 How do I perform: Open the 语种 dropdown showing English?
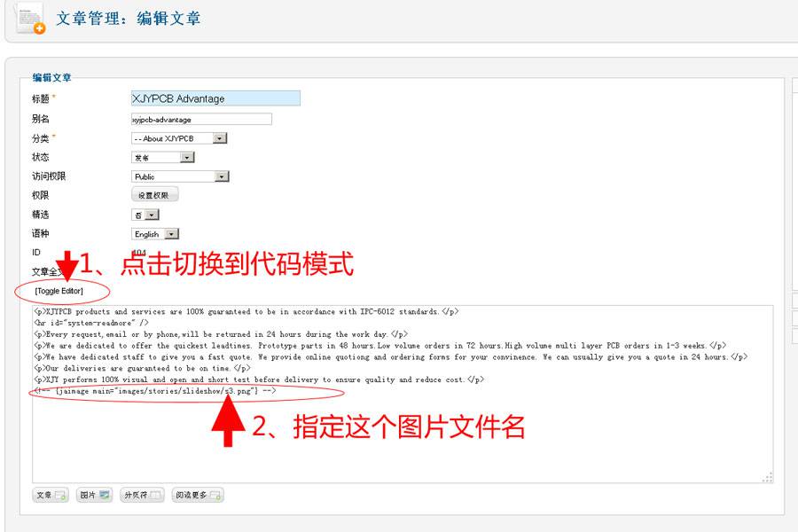coord(169,233)
